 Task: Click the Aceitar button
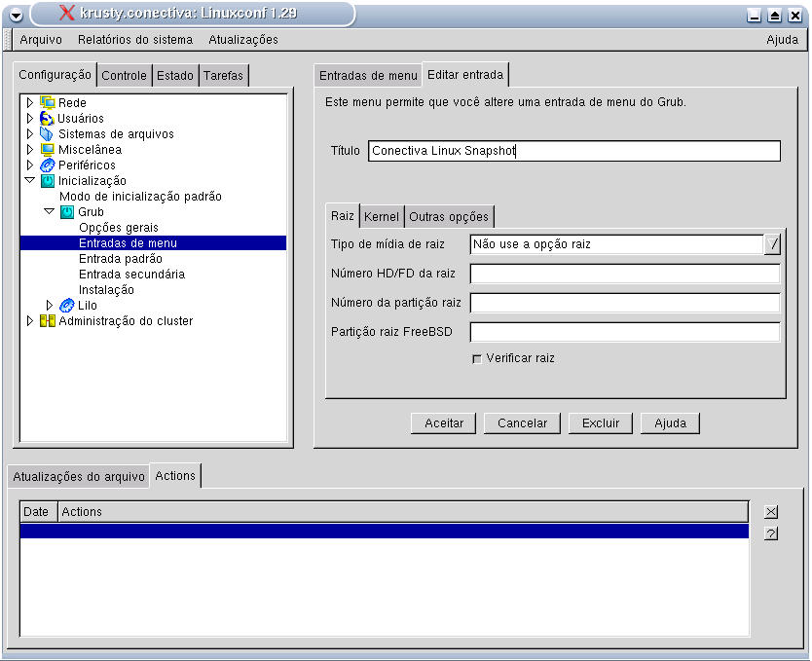[x=444, y=423]
